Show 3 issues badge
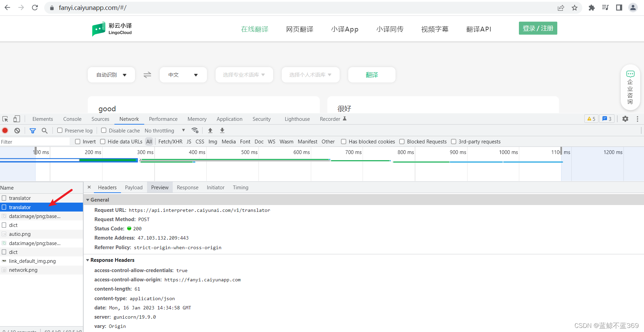 607,119
